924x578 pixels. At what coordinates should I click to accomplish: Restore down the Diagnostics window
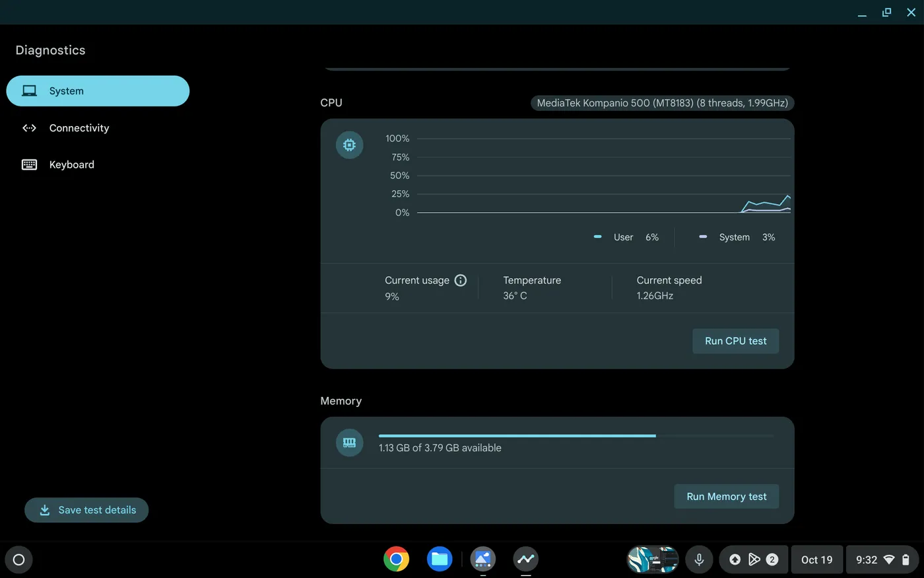pyautogui.click(x=886, y=13)
